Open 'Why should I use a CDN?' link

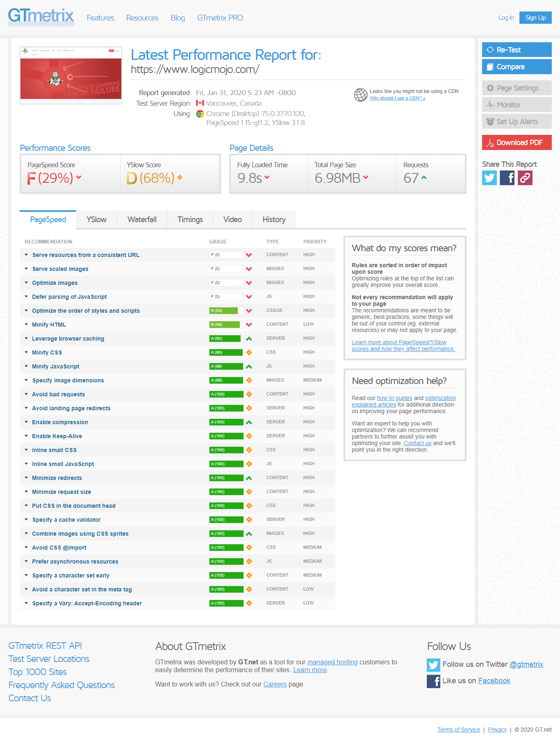(397, 98)
